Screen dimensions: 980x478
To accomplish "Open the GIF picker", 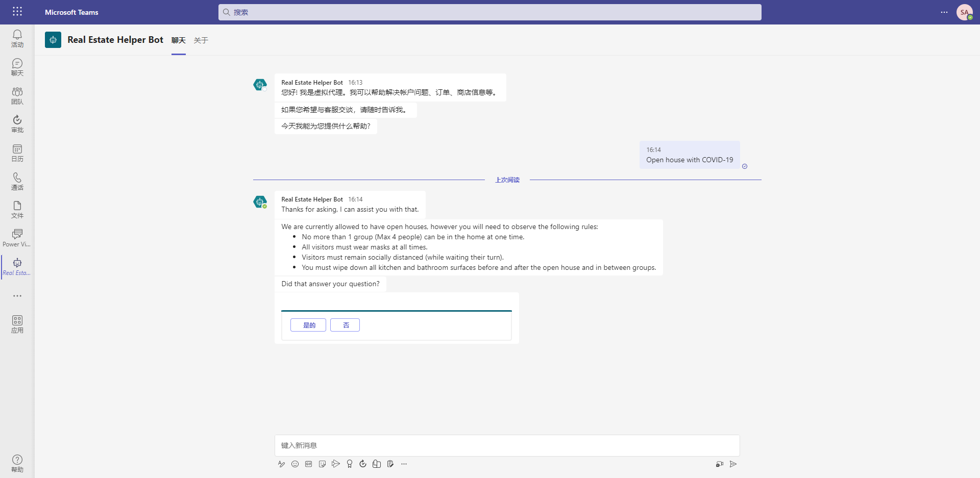I will tap(309, 464).
